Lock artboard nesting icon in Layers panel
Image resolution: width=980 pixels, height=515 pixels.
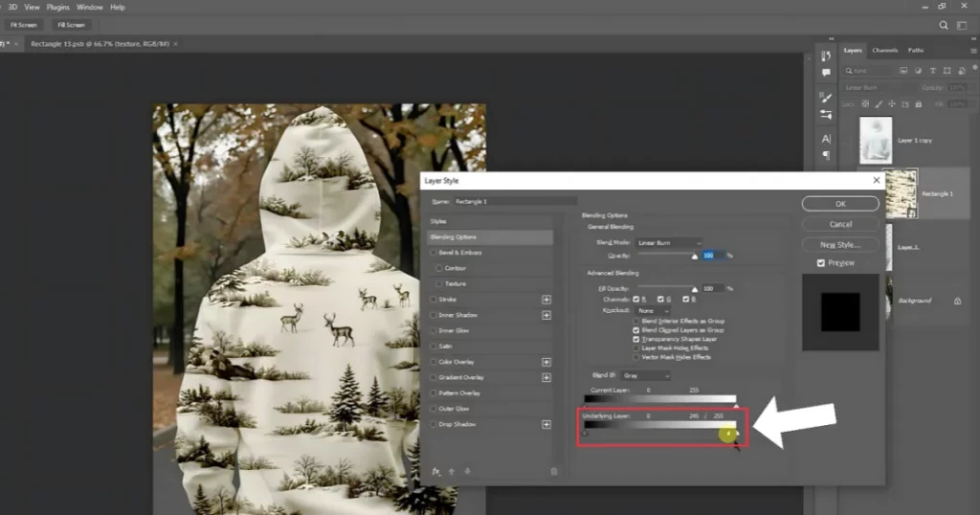905,104
